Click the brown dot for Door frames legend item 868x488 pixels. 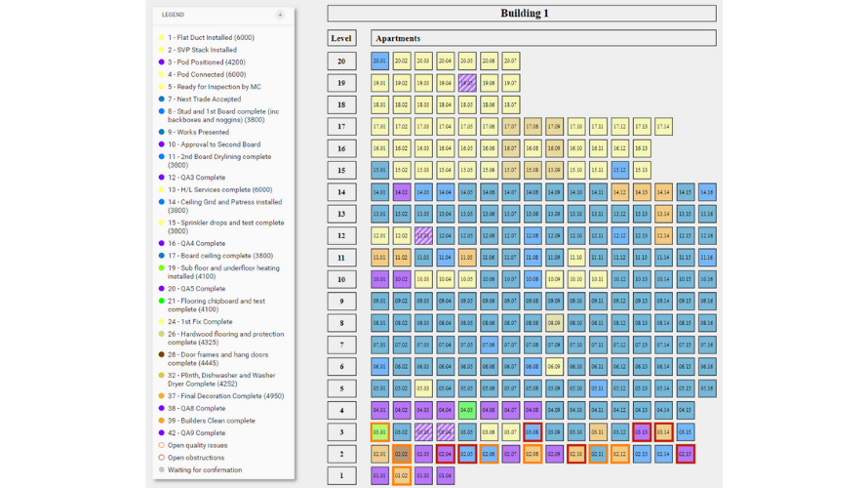tap(162, 355)
